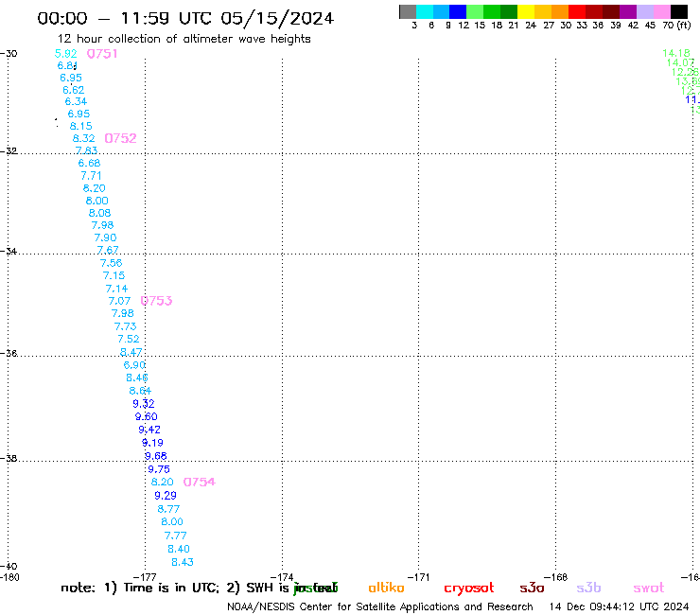700x615 pixels.
Task: Click the pink time marker 0751
Action: tap(102, 54)
